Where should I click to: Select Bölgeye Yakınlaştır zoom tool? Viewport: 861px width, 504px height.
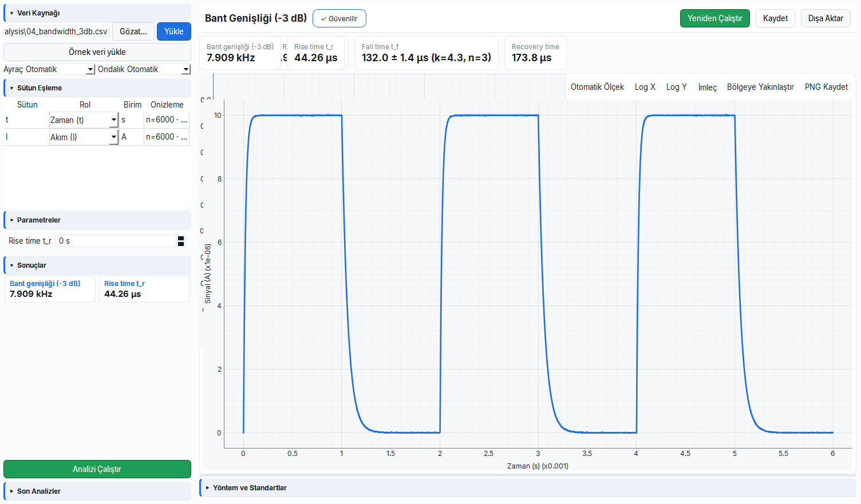tap(760, 87)
